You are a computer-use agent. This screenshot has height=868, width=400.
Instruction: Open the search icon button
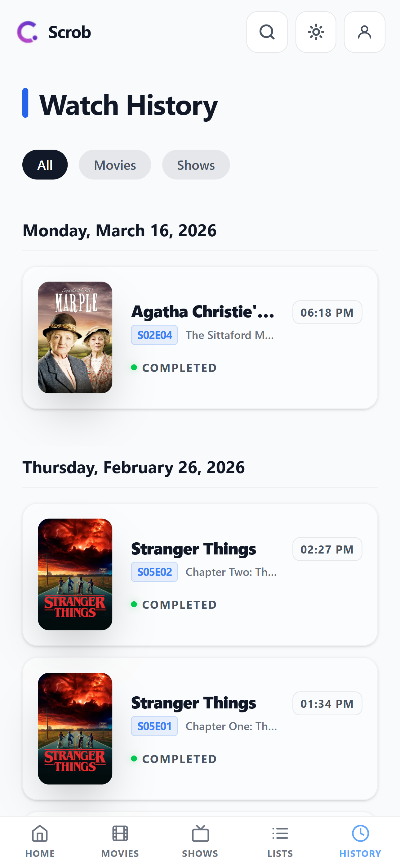tap(267, 32)
